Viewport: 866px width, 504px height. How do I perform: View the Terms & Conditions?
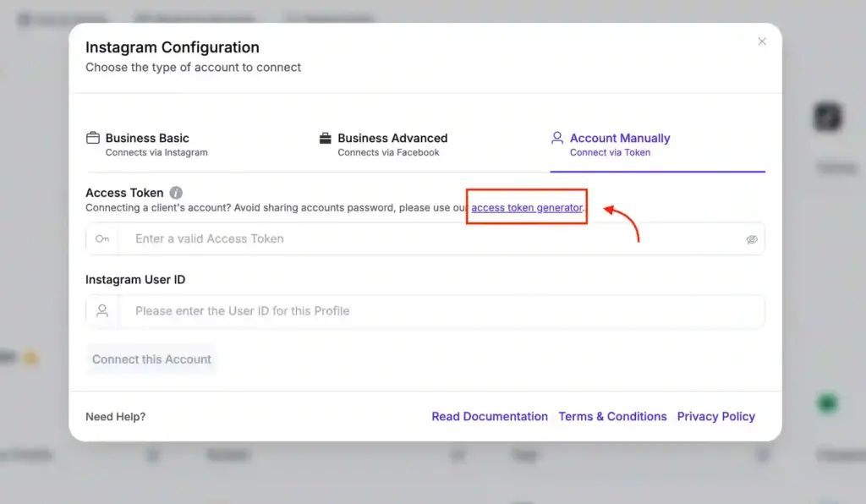(612, 416)
